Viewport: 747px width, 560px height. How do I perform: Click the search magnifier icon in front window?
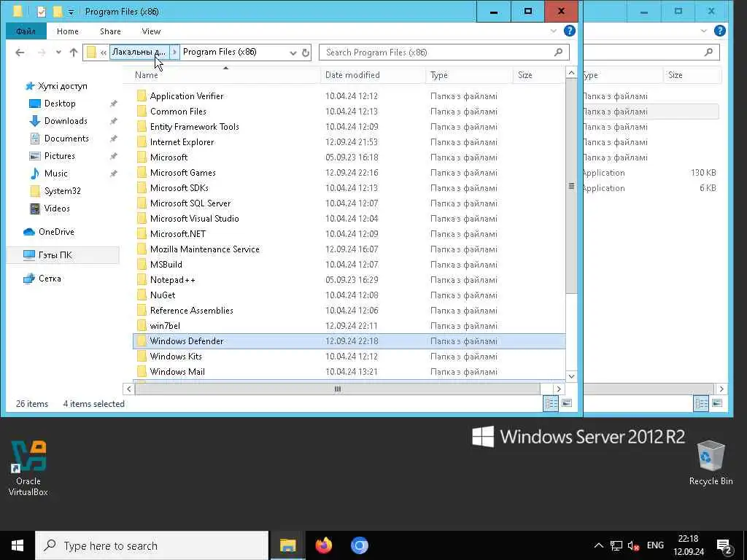pos(558,52)
